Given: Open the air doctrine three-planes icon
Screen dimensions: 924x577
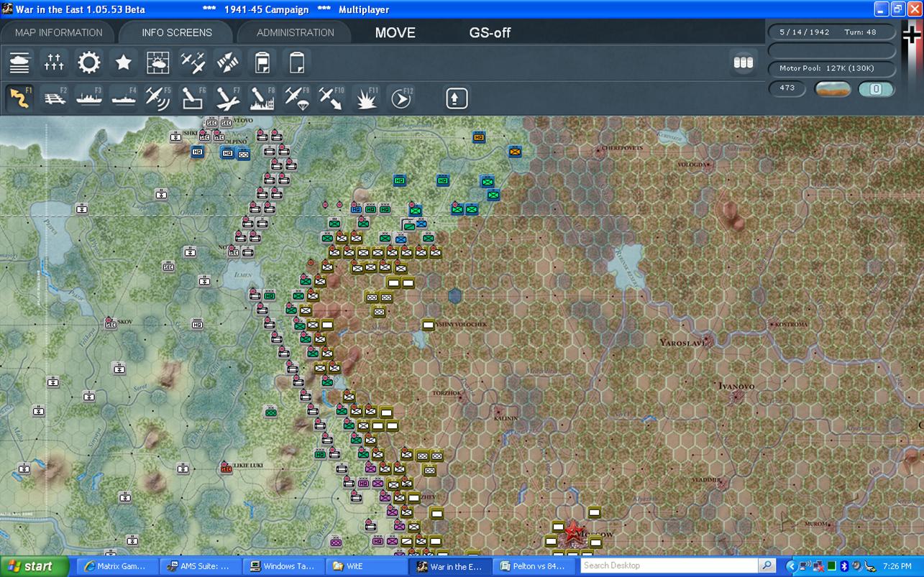Looking at the screenshot, I should pyautogui.click(x=193, y=63).
